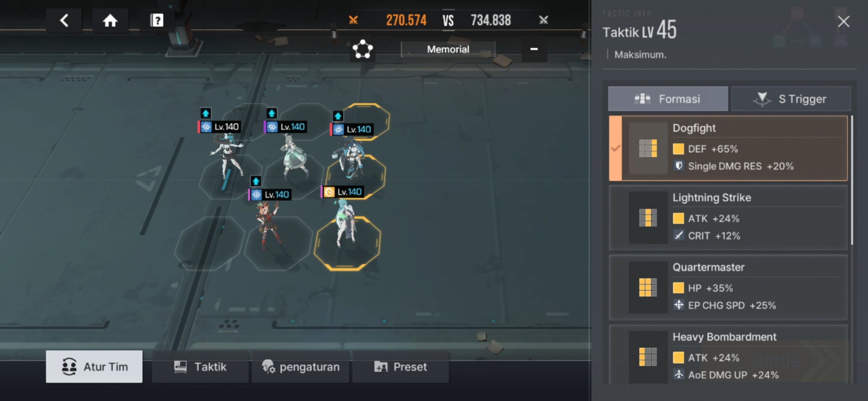This screenshot has width=868, height=401.
Task: Select the Lightning Strike formation
Action: point(728,218)
